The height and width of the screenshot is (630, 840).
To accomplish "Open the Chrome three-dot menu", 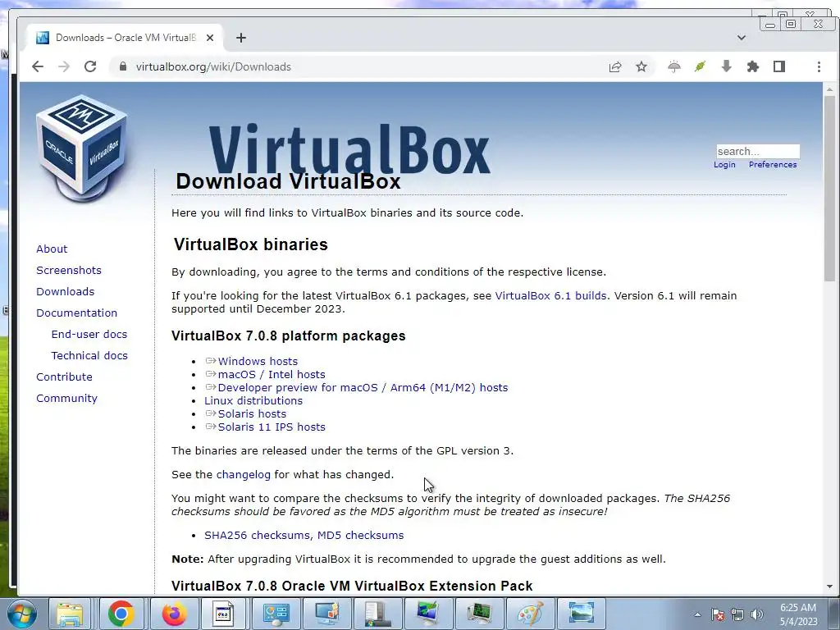I will [x=819, y=66].
